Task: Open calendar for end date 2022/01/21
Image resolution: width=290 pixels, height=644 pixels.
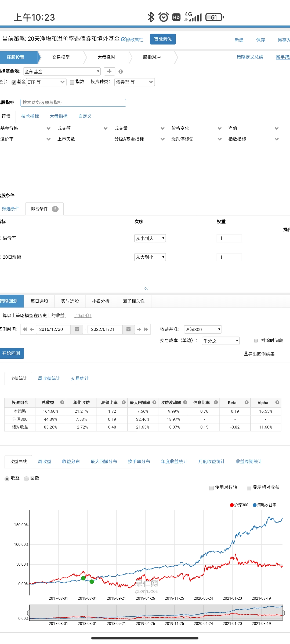Action: click(129, 329)
